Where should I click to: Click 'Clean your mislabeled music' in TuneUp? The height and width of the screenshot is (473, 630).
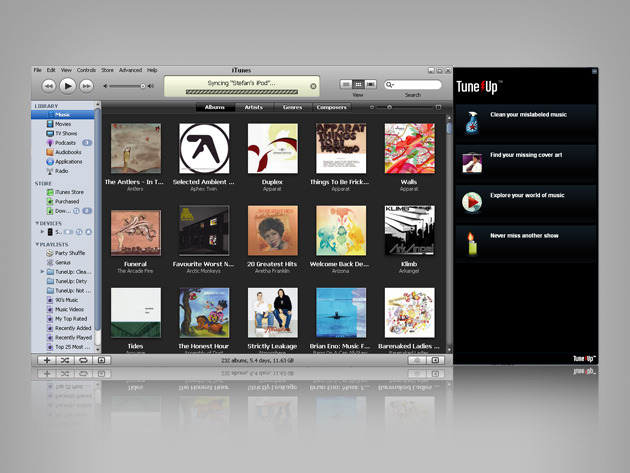pos(528,115)
